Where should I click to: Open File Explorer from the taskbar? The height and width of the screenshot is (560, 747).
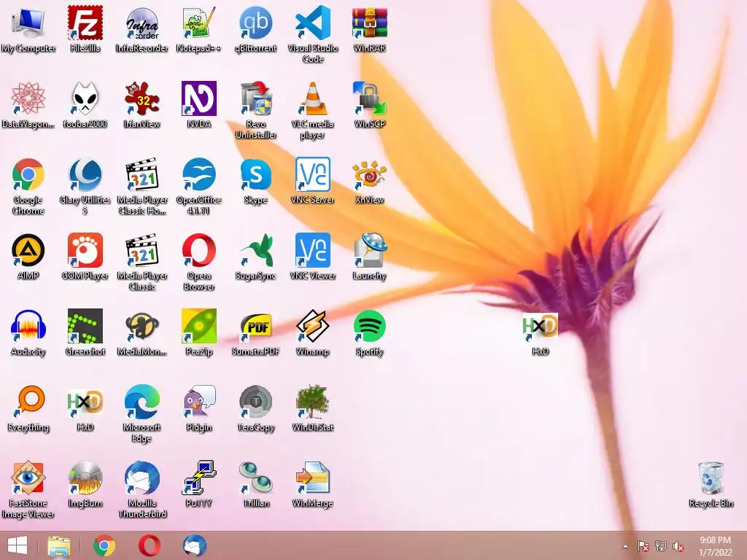coord(59,545)
